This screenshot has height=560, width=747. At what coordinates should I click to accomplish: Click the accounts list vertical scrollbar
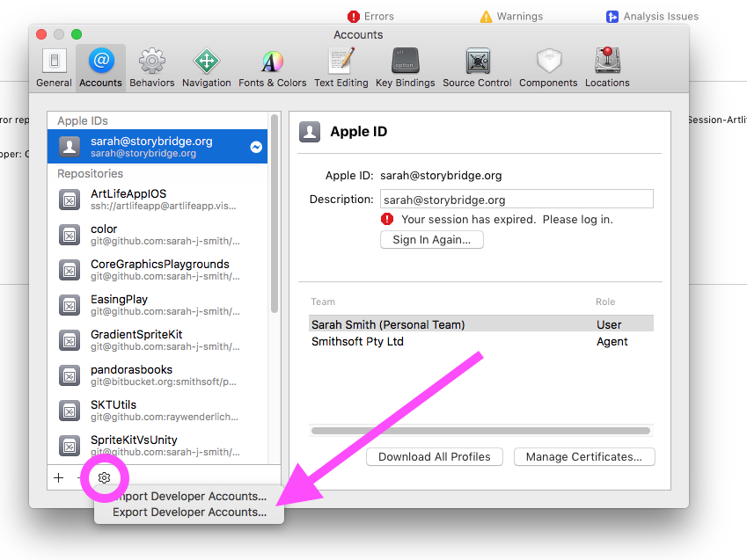(274, 214)
